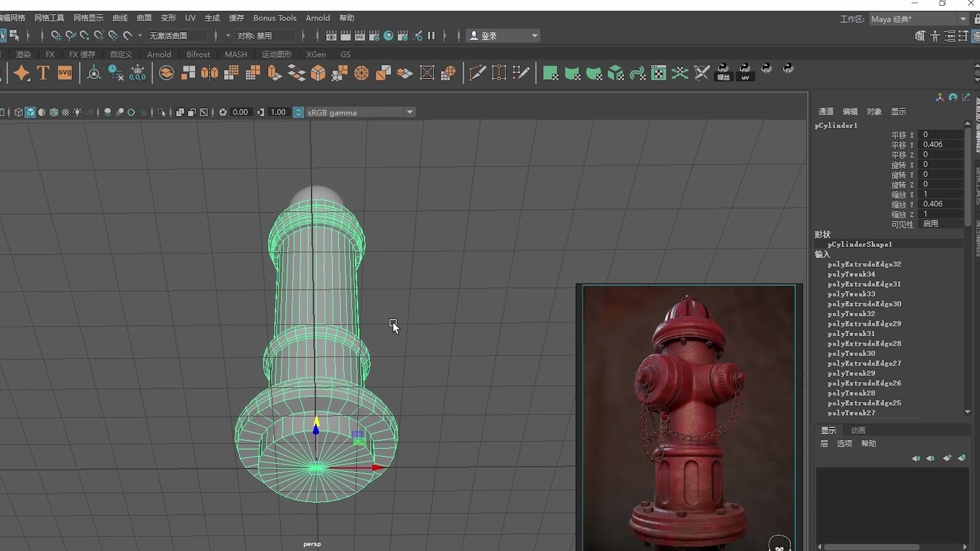Screen dimensions: 980x551
Task: Click the SVG import shelf icon
Action: tap(65, 73)
